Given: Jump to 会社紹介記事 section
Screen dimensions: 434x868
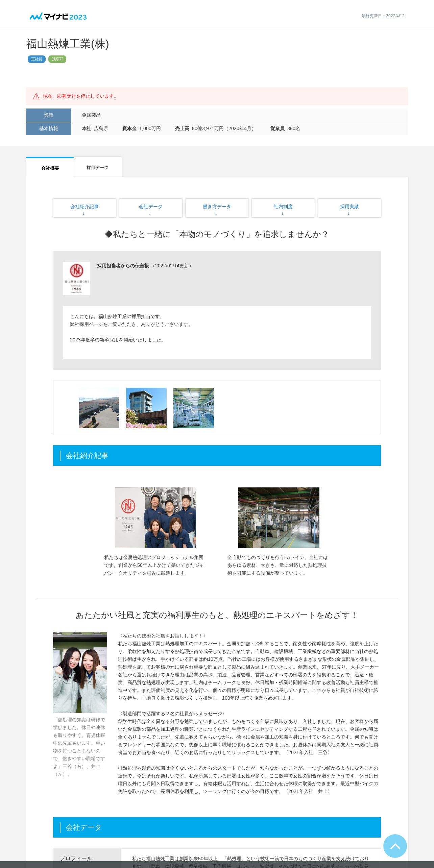Looking at the screenshot, I should 85,208.
